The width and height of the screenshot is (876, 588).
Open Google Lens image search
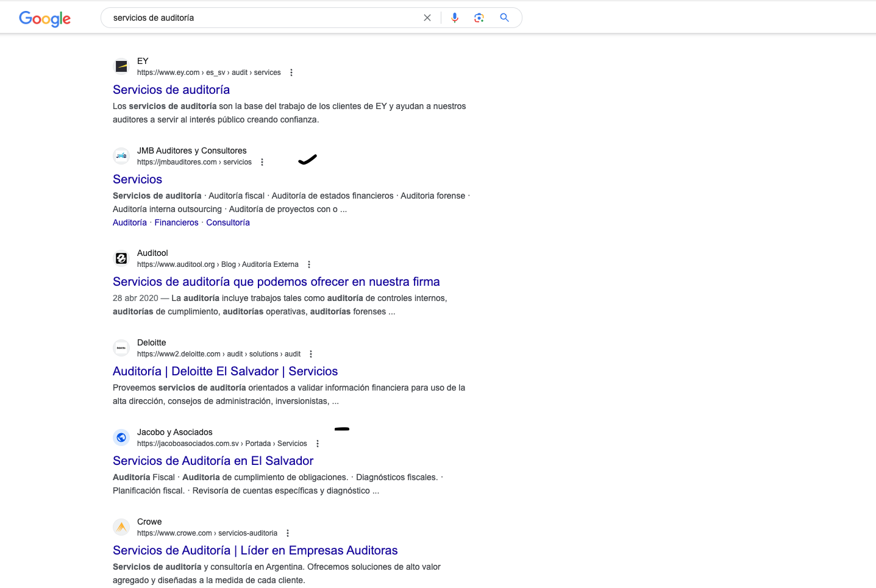[479, 18]
